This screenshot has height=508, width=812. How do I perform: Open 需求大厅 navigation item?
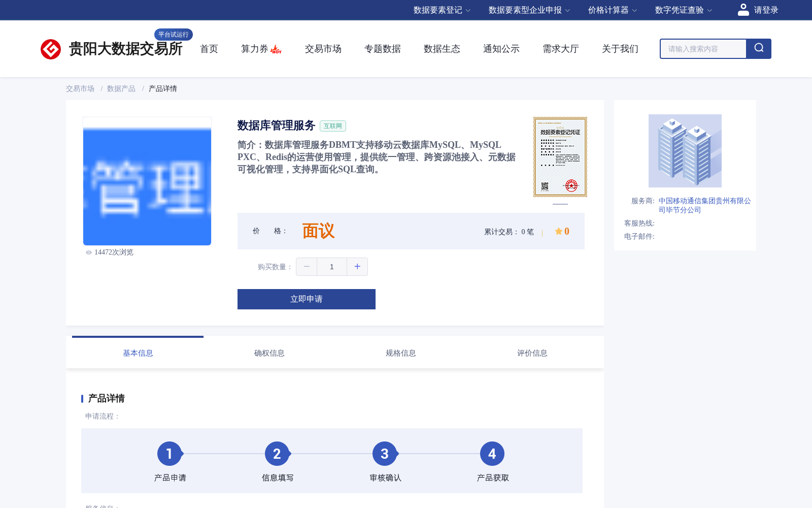561,49
